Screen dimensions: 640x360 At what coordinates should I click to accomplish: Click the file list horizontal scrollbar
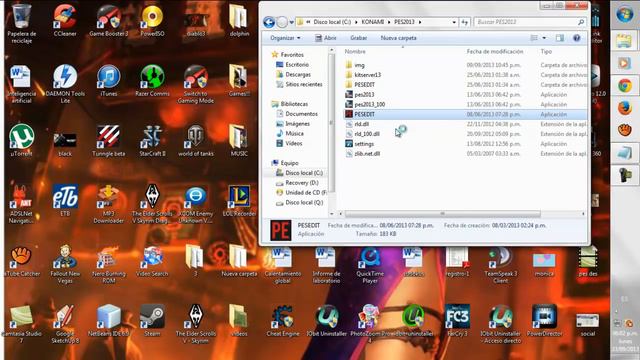[442, 213]
